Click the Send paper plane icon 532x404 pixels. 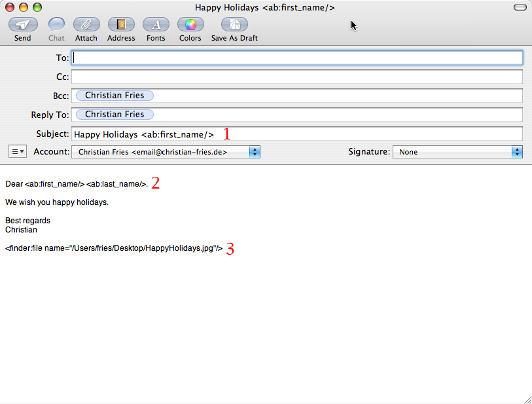22,25
